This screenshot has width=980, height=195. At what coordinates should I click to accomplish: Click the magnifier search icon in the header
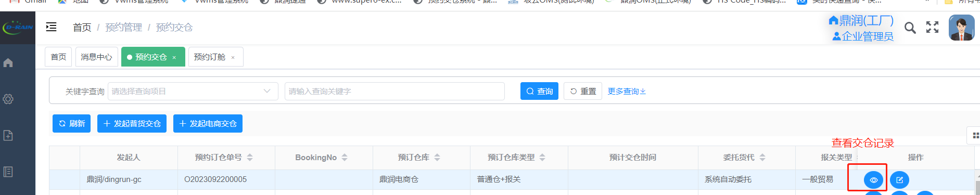point(910,28)
